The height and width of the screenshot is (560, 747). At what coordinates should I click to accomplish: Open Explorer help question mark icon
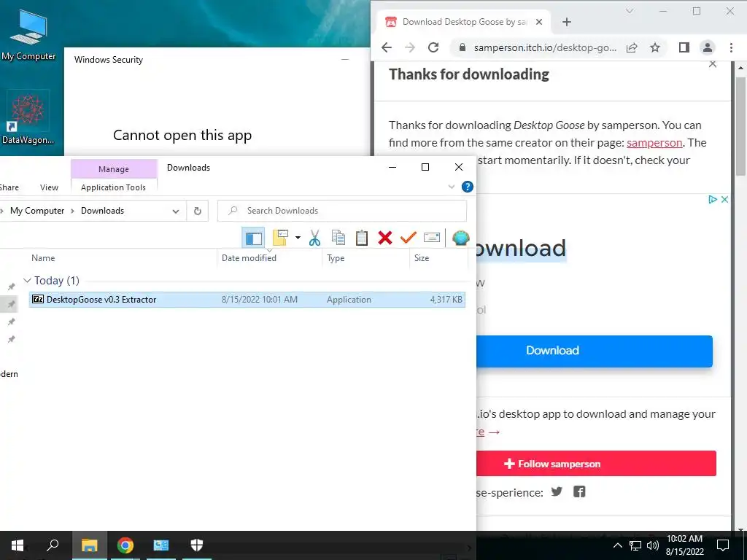tap(468, 187)
